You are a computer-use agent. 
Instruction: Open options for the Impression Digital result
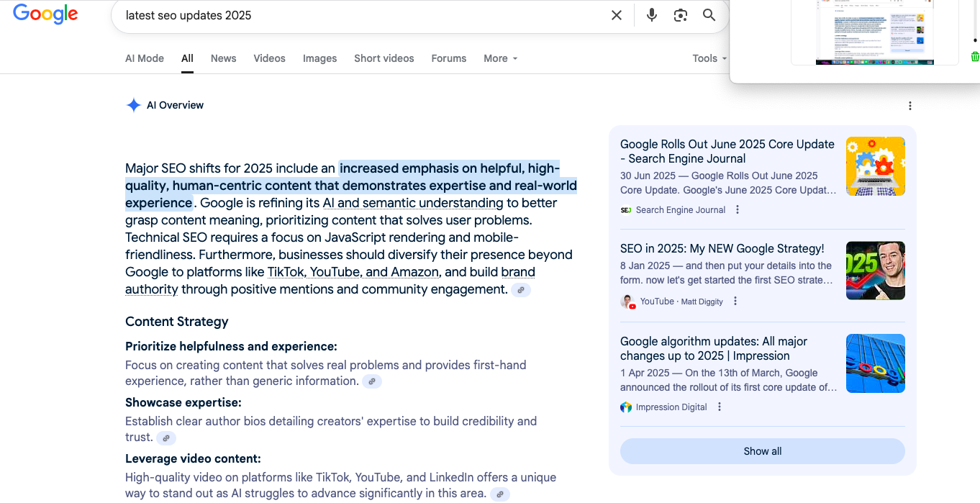point(719,407)
